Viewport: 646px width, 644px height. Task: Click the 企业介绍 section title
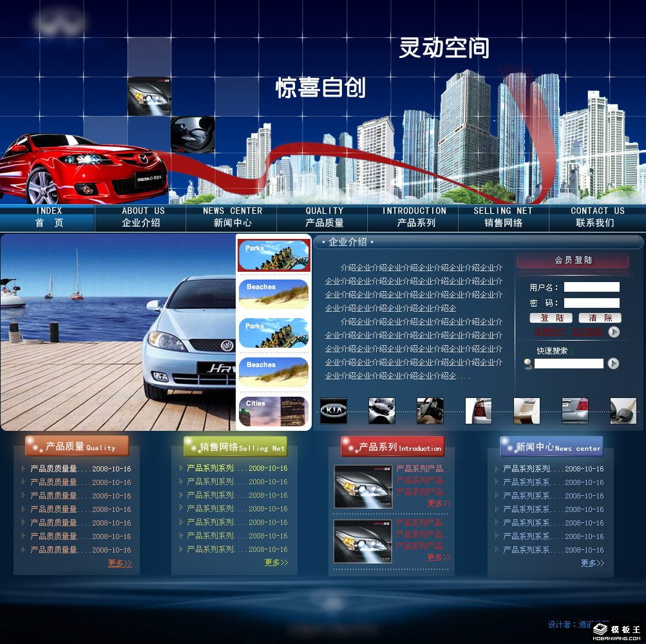tap(348, 242)
